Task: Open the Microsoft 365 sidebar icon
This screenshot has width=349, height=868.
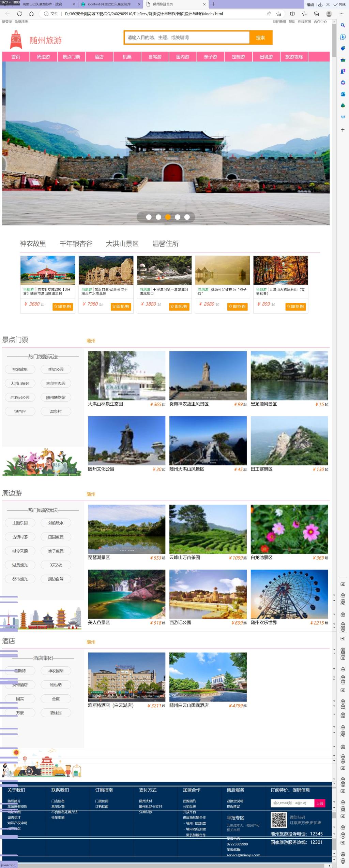Action: click(x=343, y=83)
